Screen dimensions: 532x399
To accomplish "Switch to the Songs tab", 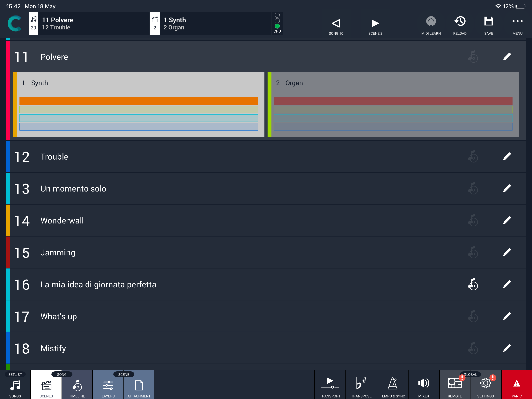I will [15, 385].
